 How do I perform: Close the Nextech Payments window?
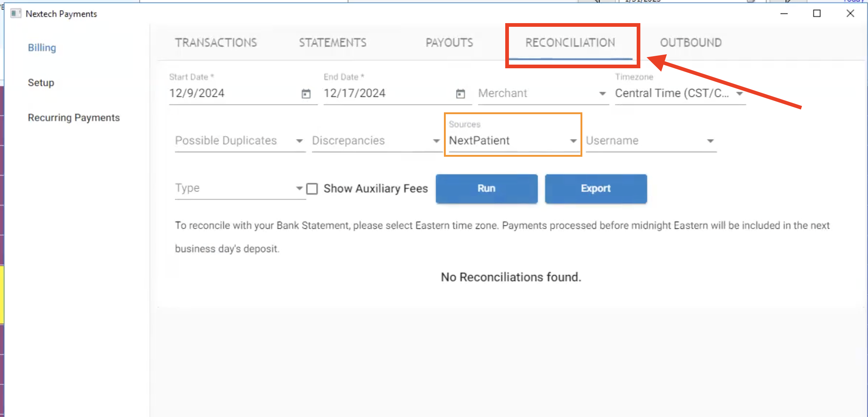coord(850,14)
